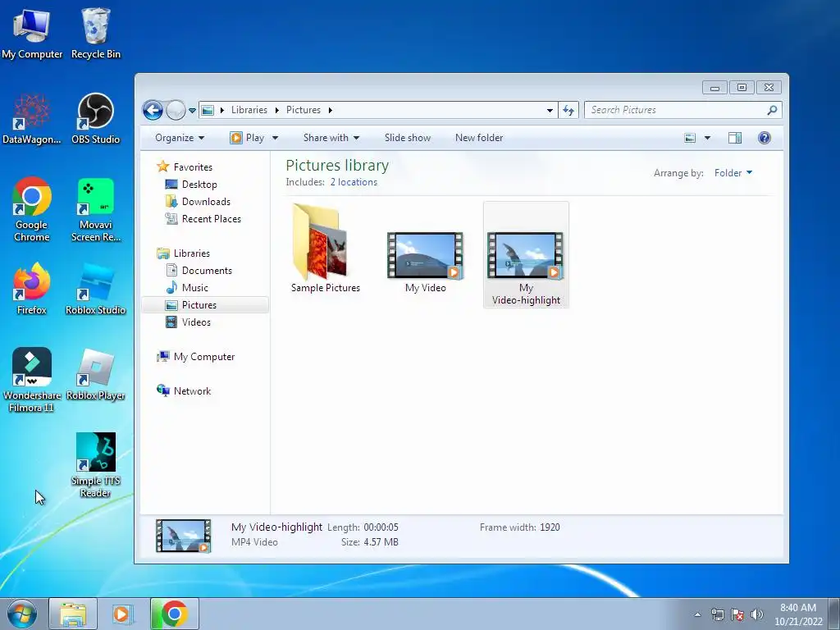The width and height of the screenshot is (840, 630).
Task: Open the Videos library
Action: pyautogui.click(x=188, y=322)
